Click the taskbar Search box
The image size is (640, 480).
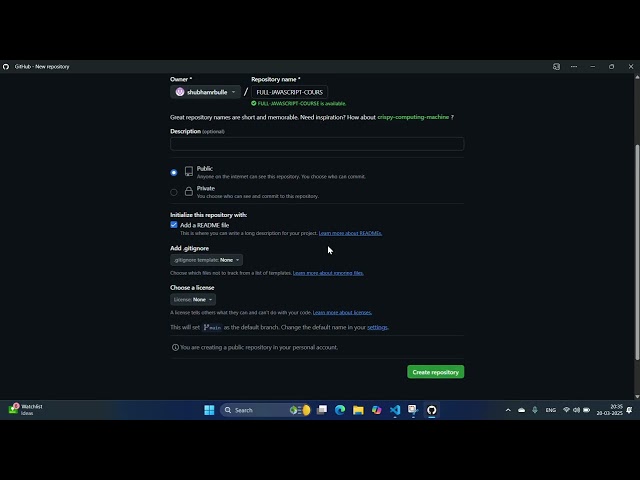tap(266, 410)
